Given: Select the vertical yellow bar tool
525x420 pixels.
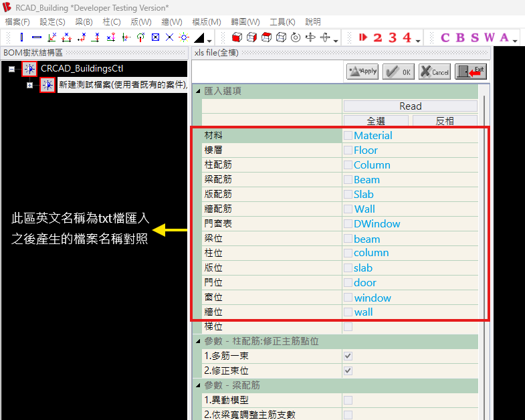Looking at the screenshot, I should click(22, 37).
